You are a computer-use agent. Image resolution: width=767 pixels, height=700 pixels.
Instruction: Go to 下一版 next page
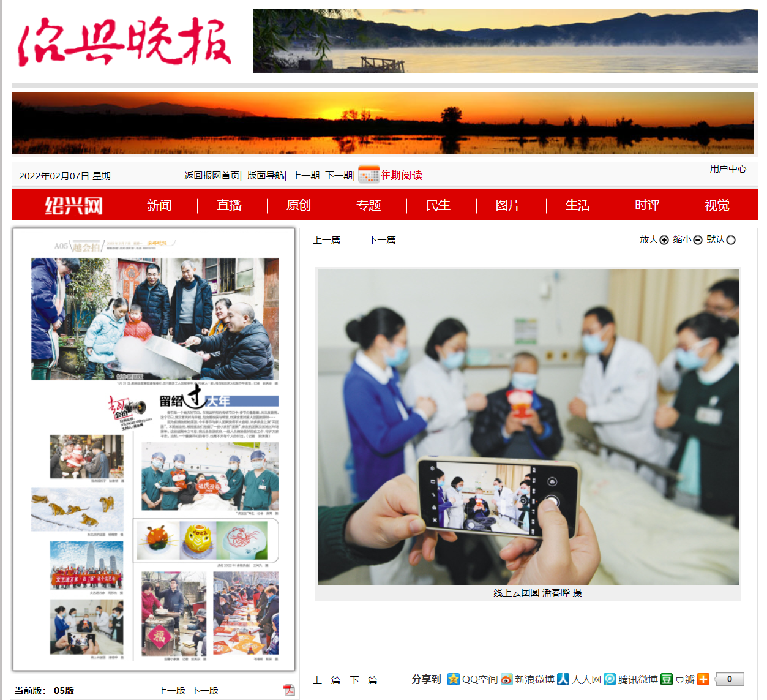pyautogui.click(x=205, y=690)
